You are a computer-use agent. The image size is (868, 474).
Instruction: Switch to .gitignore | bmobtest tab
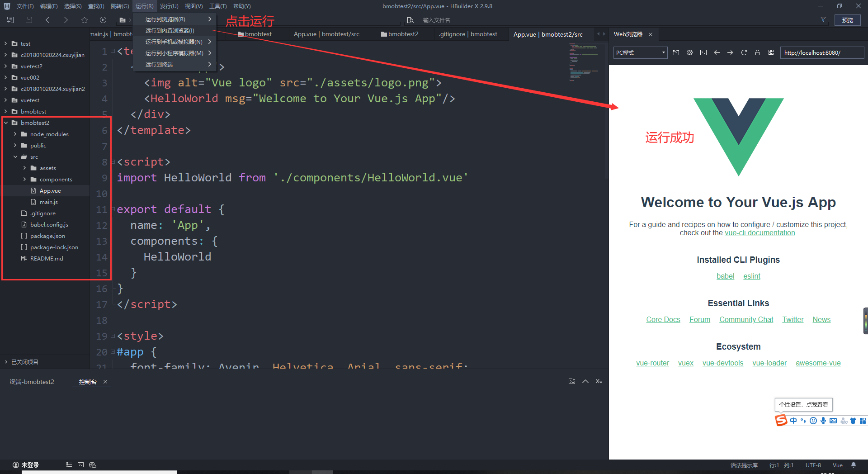tap(468, 34)
